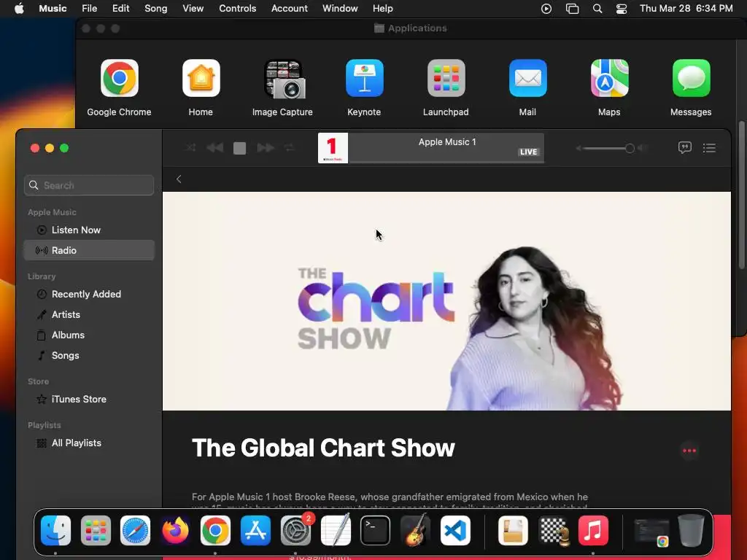The image size is (747, 560).
Task: Open Chess from the Dock
Action: pos(553,531)
